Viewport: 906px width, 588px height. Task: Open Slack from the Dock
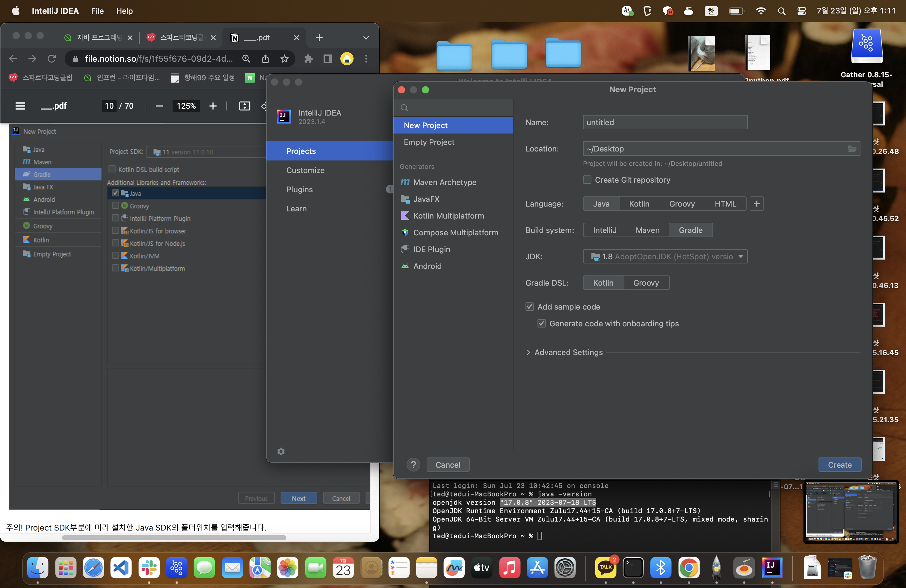click(149, 567)
